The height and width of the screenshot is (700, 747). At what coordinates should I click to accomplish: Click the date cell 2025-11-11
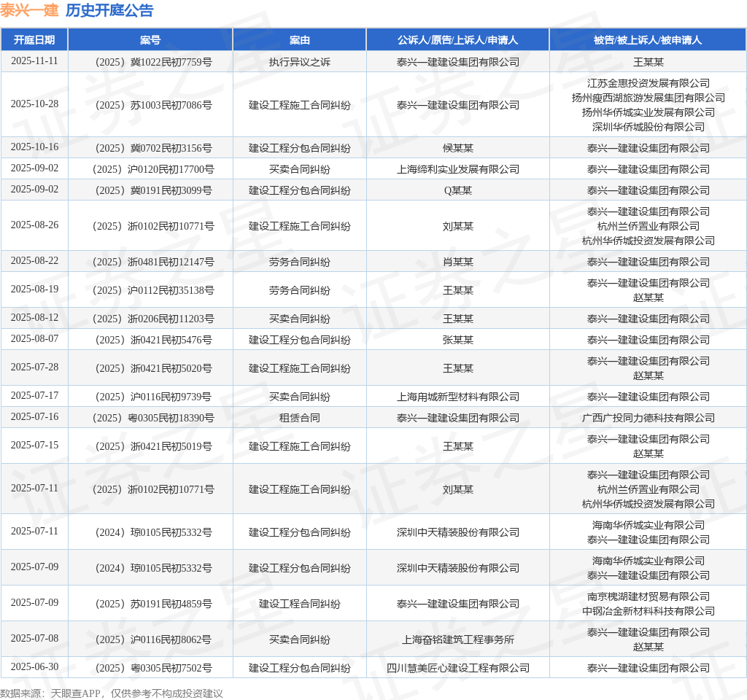click(34, 61)
